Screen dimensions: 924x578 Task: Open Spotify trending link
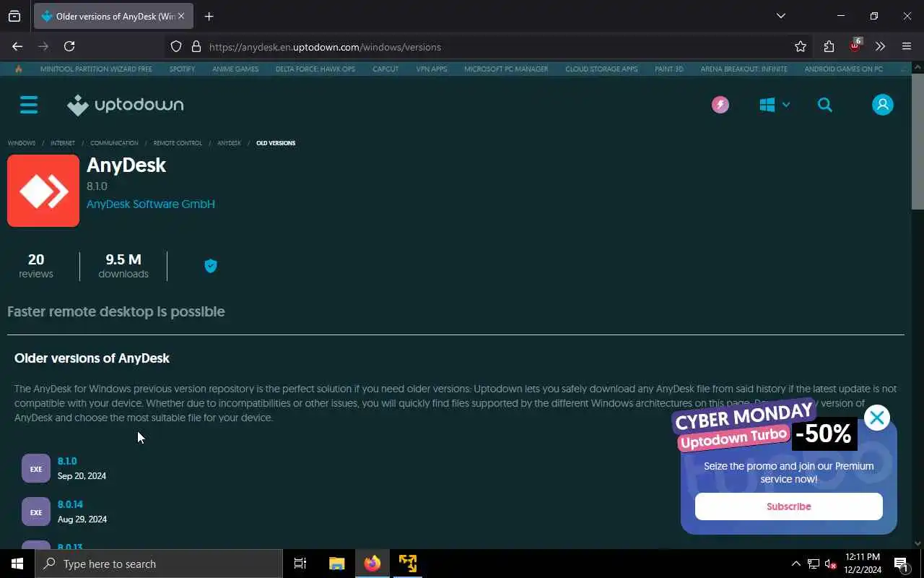click(x=182, y=69)
